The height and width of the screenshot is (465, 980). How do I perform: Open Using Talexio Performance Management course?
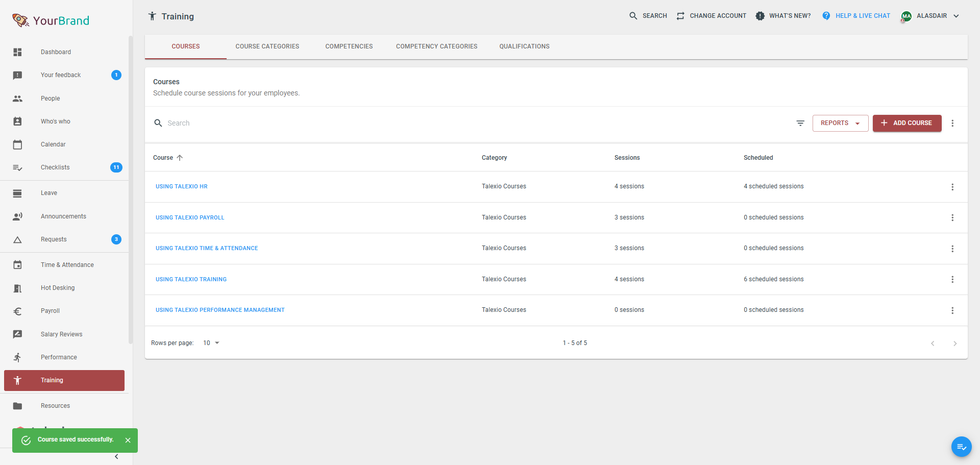pos(220,310)
